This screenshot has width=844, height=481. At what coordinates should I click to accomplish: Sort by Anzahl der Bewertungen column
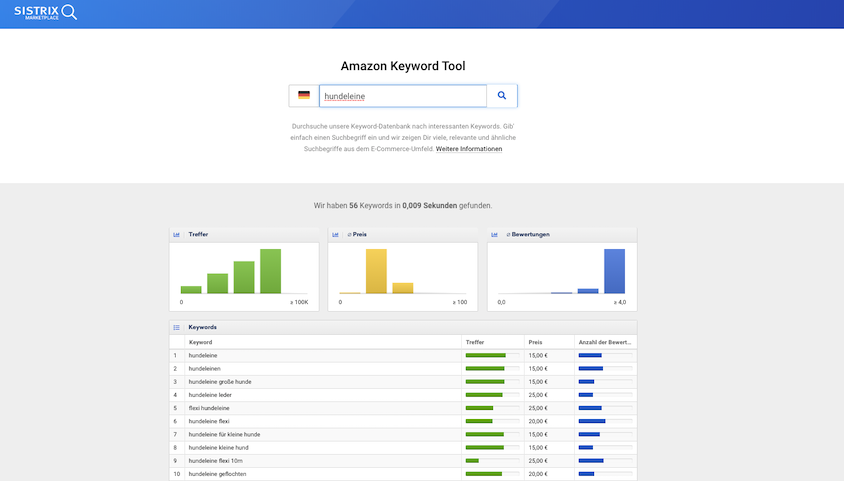(605, 342)
